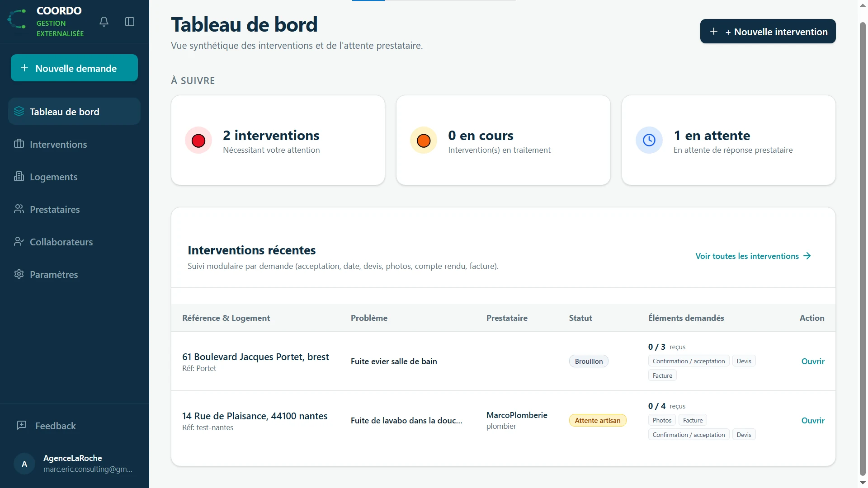Toggle the sidebar panel icon
This screenshot has width=868, height=488.
(x=130, y=22)
